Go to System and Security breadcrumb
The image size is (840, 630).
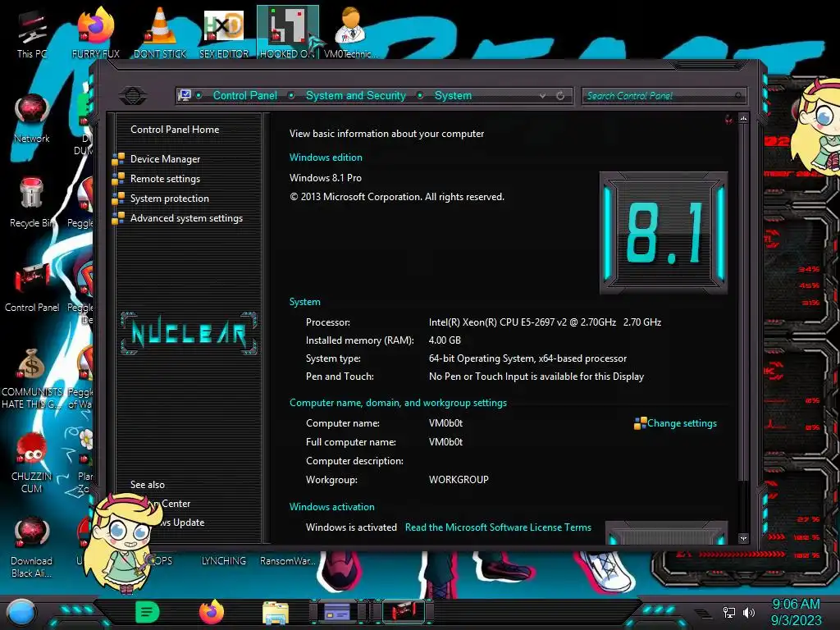click(356, 95)
